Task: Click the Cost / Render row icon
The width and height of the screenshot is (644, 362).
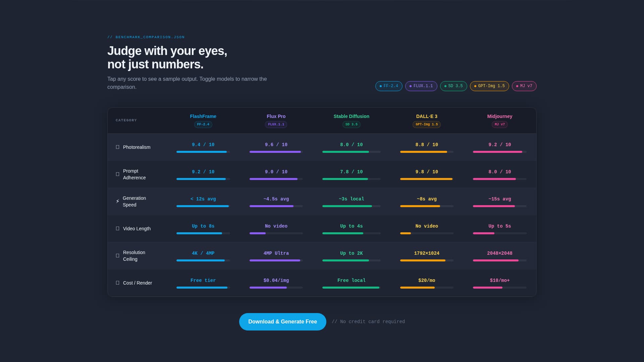Action: 117,283
